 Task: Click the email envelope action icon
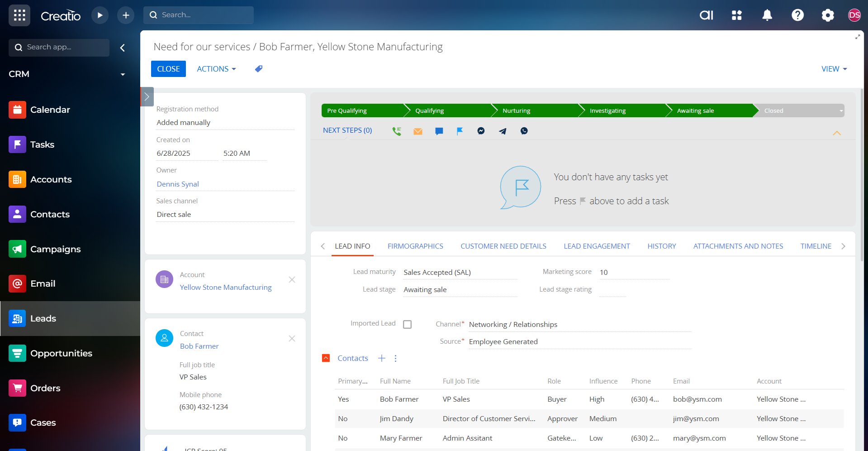[x=417, y=131]
